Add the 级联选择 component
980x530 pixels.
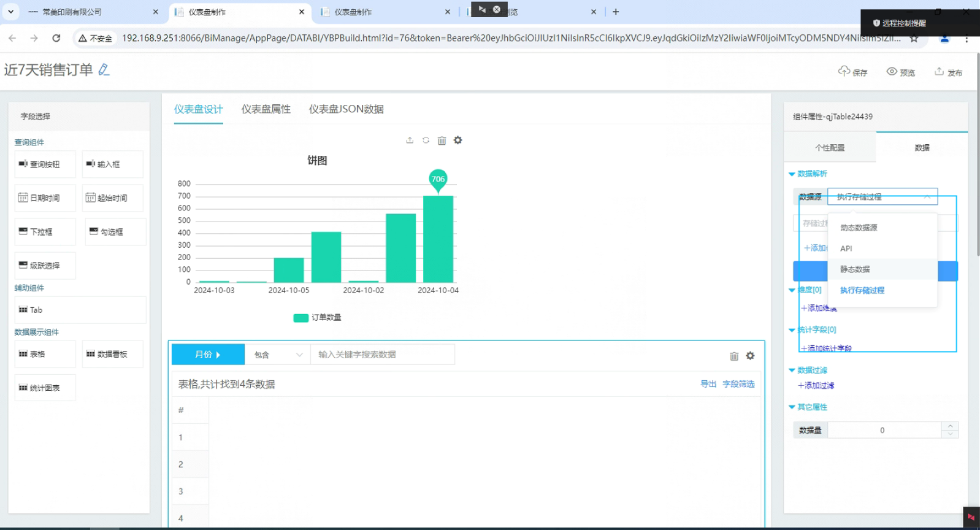pyautogui.click(x=45, y=266)
